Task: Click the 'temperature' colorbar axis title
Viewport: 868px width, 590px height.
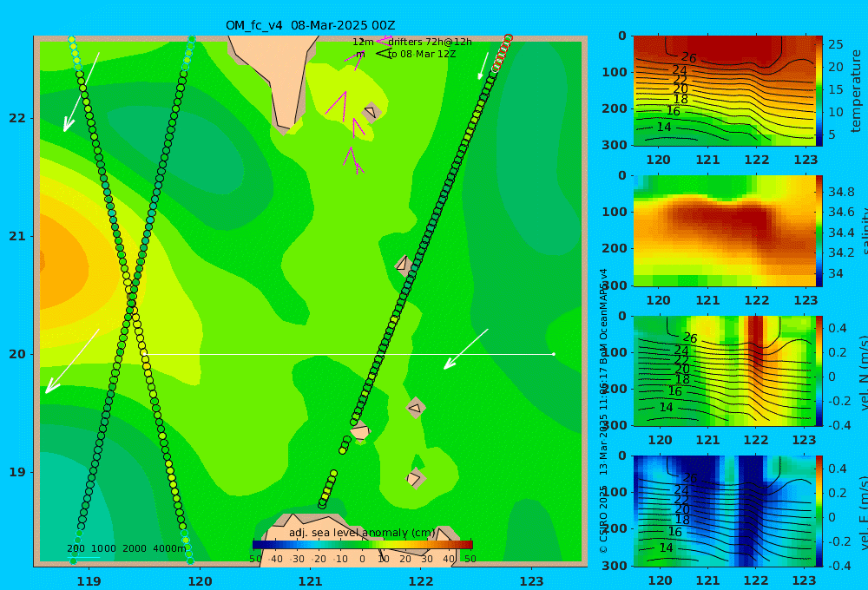Action: click(857, 91)
